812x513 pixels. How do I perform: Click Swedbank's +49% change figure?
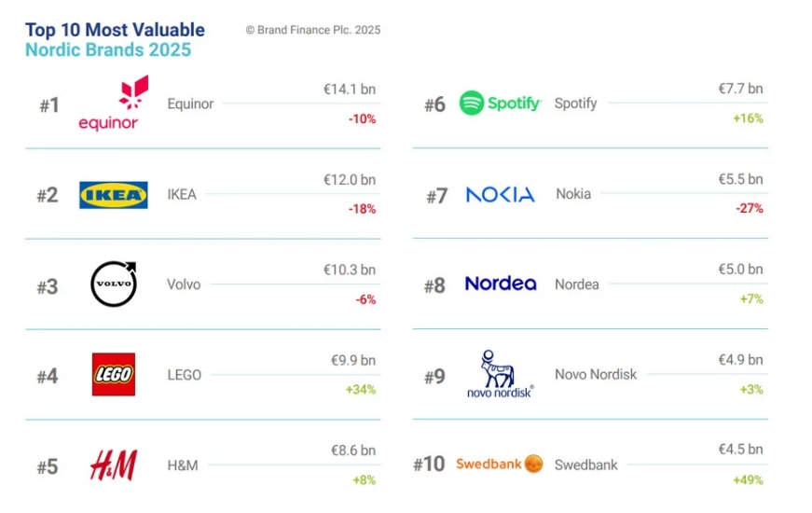pyautogui.click(x=748, y=479)
